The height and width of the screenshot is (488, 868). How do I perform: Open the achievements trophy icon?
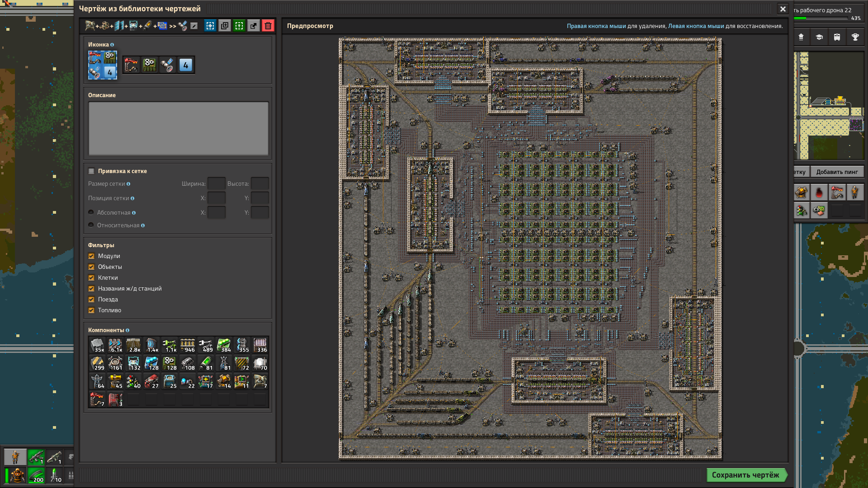coord(855,37)
